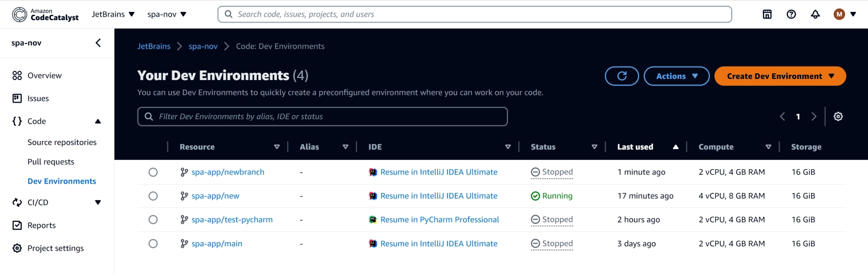Click the branch icon for spa-app/newbranch

pyautogui.click(x=184, y=172)
